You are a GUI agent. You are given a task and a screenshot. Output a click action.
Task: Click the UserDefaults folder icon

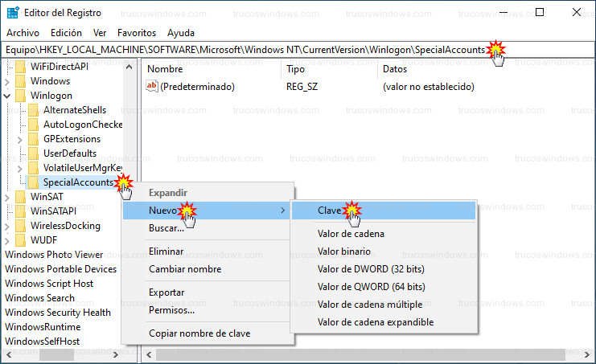(x=34, y=153)
